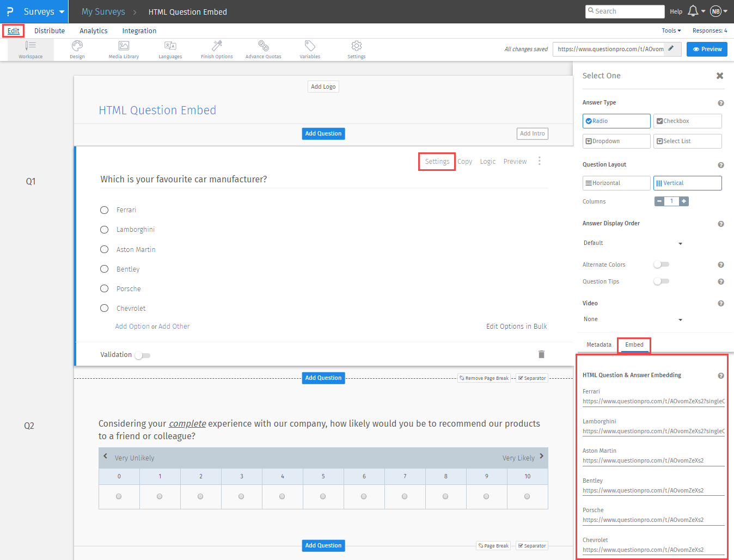Expand the Surveys product dropdown
Viewport: 734px width, 560px height.
click(44, 11)
